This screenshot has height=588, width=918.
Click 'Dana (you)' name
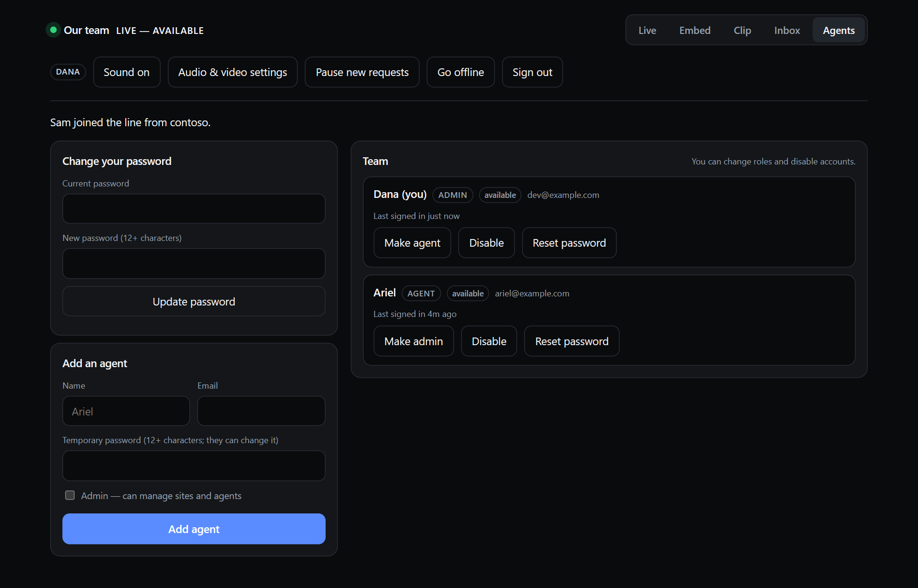click(400, 195)
